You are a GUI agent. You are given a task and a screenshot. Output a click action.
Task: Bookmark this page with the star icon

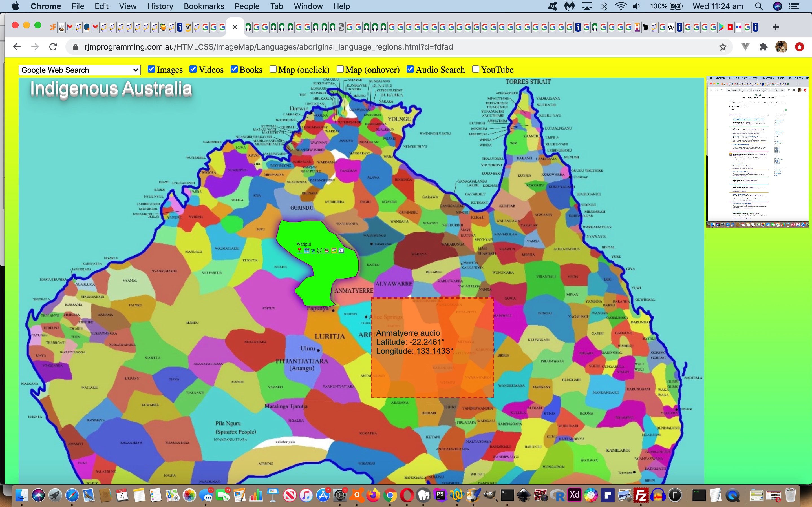click(x=722, y=47)
